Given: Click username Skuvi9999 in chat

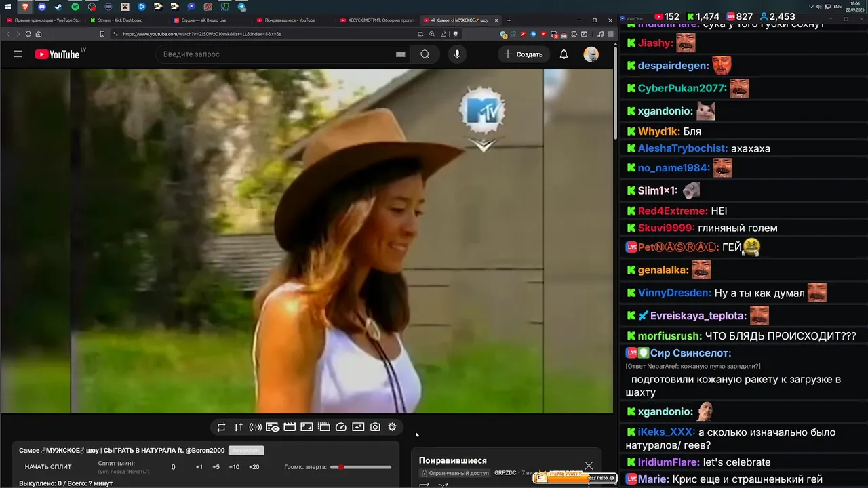Looking at the screenshot, I should tap(667, 228).
